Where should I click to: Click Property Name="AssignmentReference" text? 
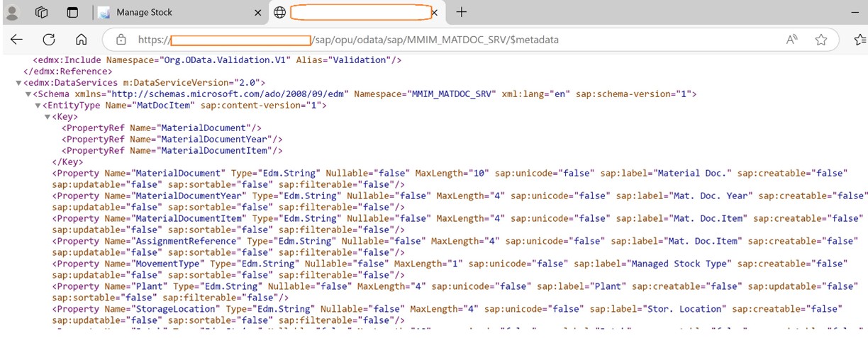147,242
